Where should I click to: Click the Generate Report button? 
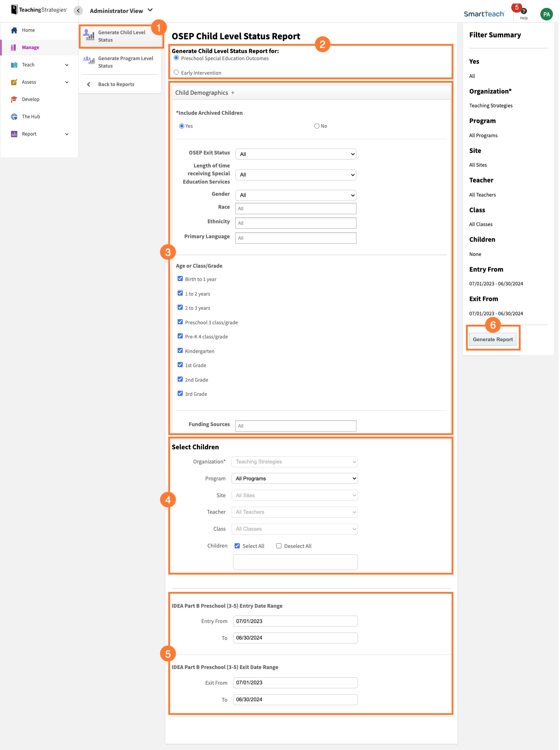(492, 340)
